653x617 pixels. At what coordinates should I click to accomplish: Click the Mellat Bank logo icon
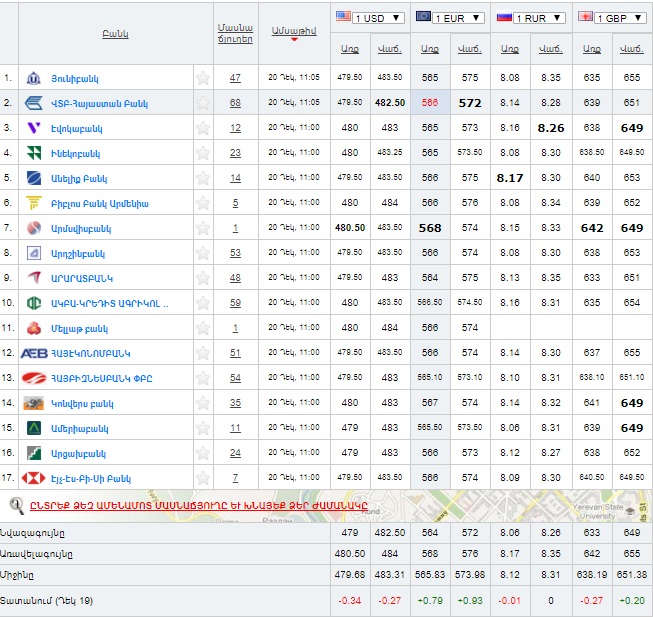[x=34, y=328]
